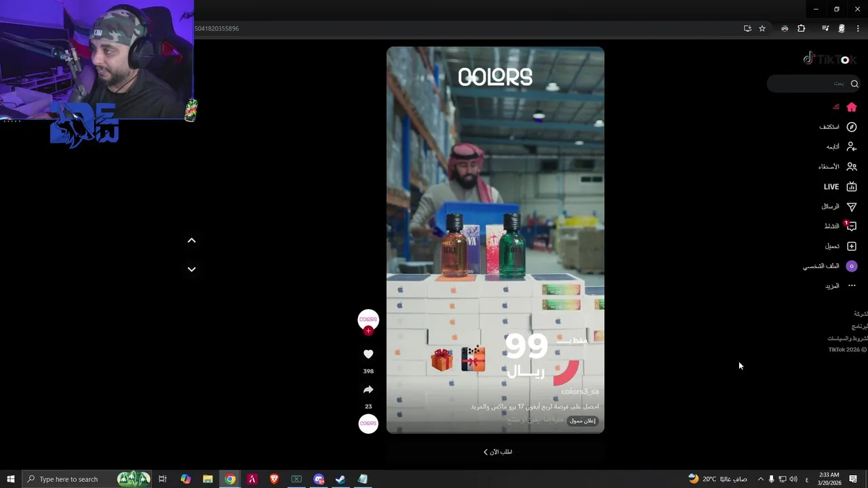Open Profile via purple avatar
The height and width of the screenshot is (488, 868).
[x=852, y=266]
